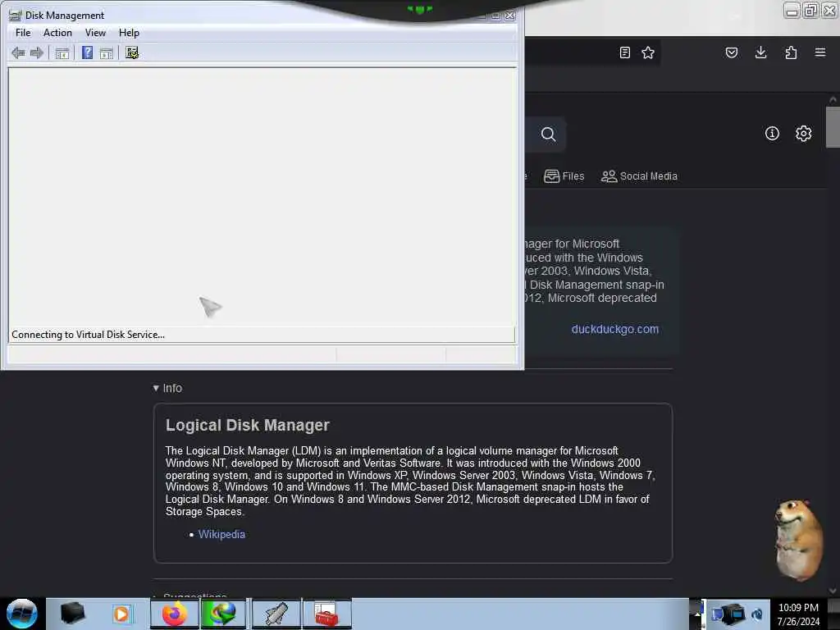840x630 pixels.
Task: Open the browser hamburger menu
Action: coord(819,52)
